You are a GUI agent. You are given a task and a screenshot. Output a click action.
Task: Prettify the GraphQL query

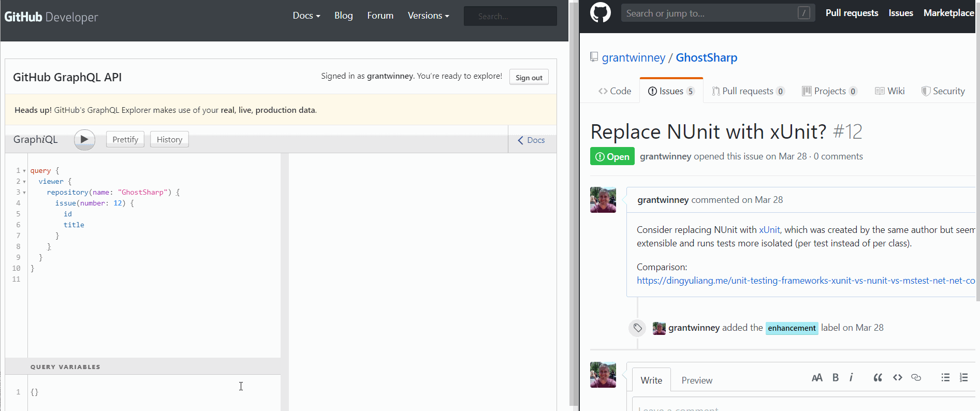pos(125,139)
